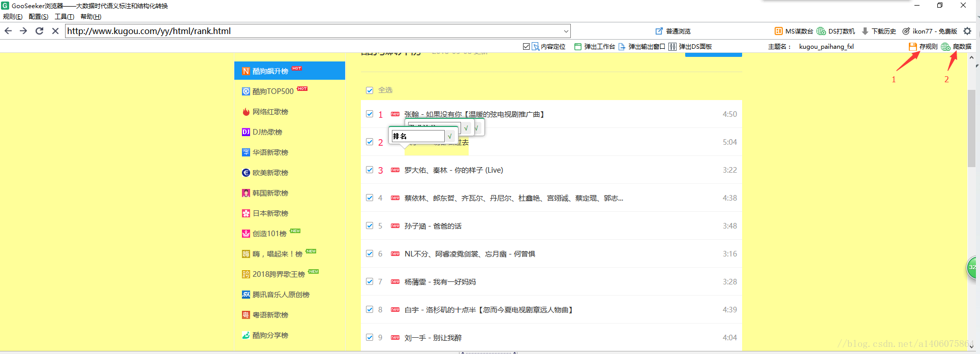Click 弹出DS面板 pop-out DS panel
The width and height of the screenshot is (980, 354).
(690, 46)
